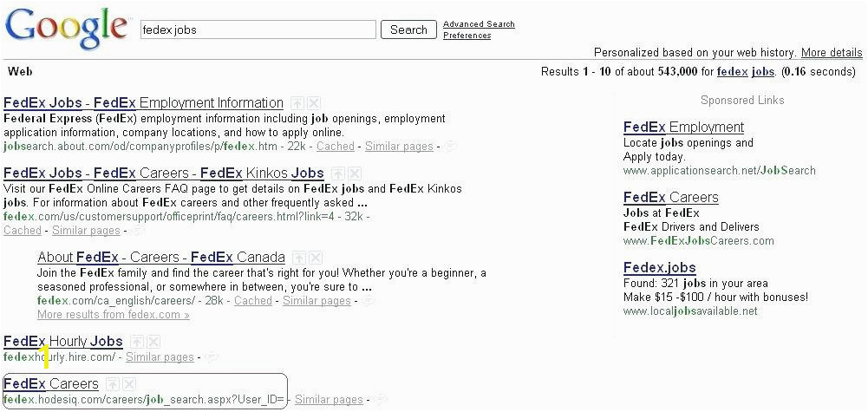Remove the FedEx Kinkos Jobs result
868x412 pixels.
[354, 173]
